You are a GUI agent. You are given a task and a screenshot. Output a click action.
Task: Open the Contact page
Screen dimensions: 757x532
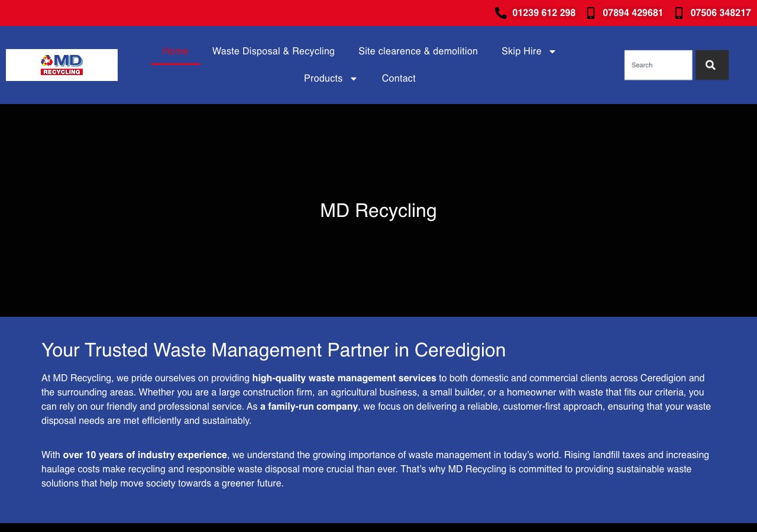(x=399, y=79)
